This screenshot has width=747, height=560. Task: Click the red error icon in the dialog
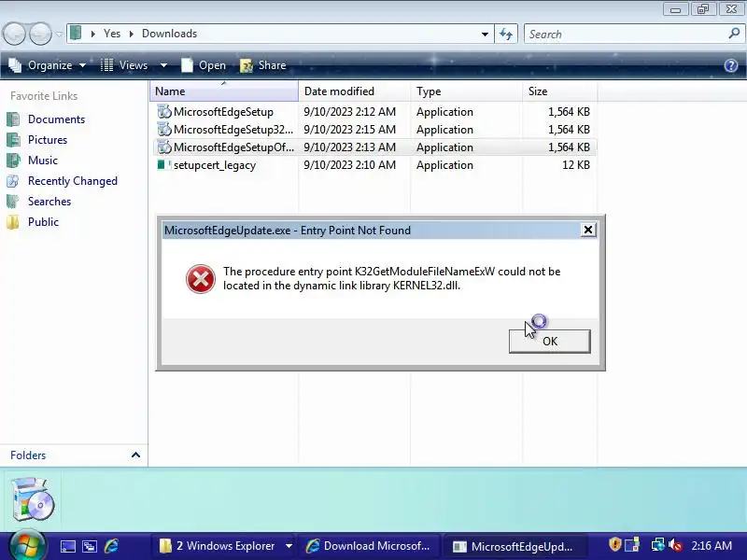200,279
